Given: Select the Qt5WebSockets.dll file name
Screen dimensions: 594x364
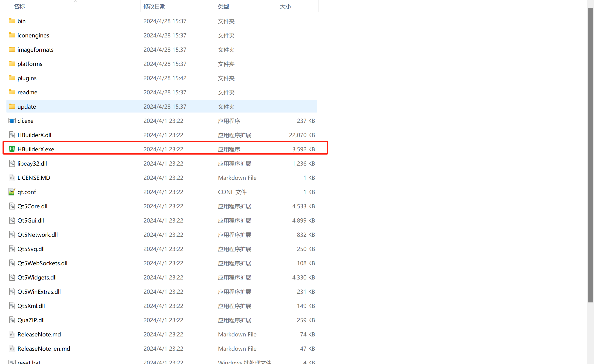Looking at the screenshot, I should pos(42,263).
